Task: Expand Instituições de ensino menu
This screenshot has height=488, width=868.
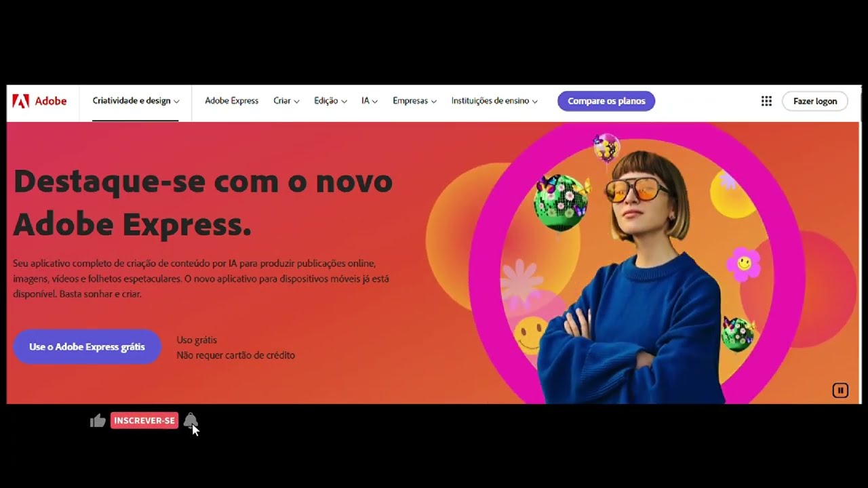Action: pyautogui.click(x=494, y=101)
